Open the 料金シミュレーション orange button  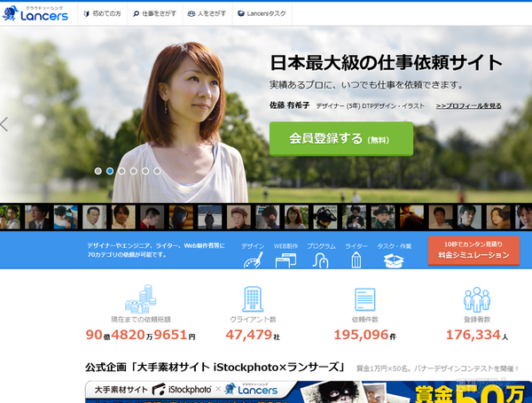pyautogui.click(x=473, y=251)
